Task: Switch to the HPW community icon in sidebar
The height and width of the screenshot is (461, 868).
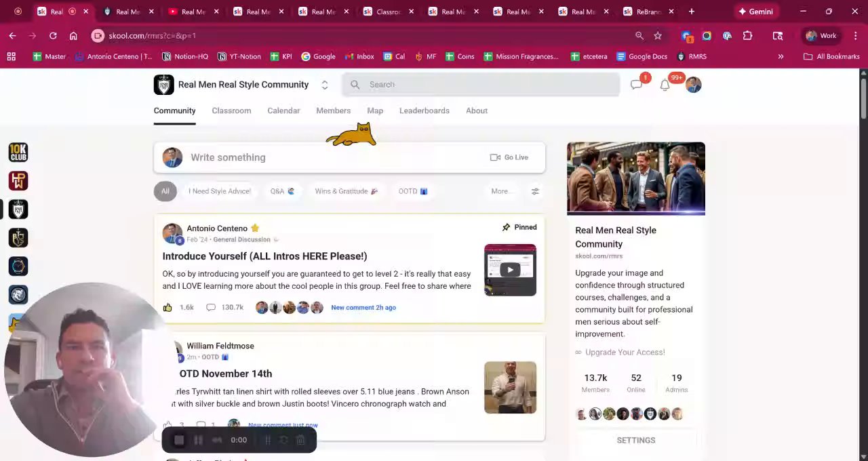Action: [18, 181]
